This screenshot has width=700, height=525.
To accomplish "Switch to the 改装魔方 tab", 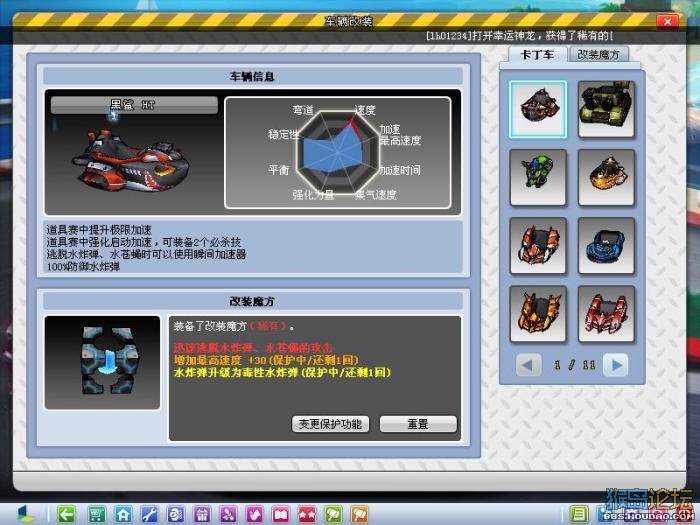I will [x=599, y=54].
